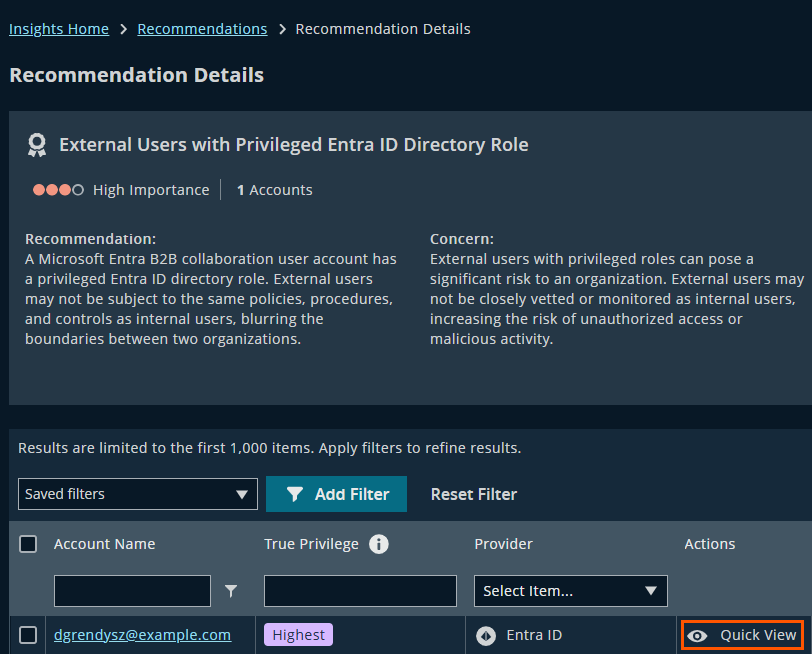Screen dimensions: 812x654
Task: Click the Highest privilege badge
Action: [298, 635]
